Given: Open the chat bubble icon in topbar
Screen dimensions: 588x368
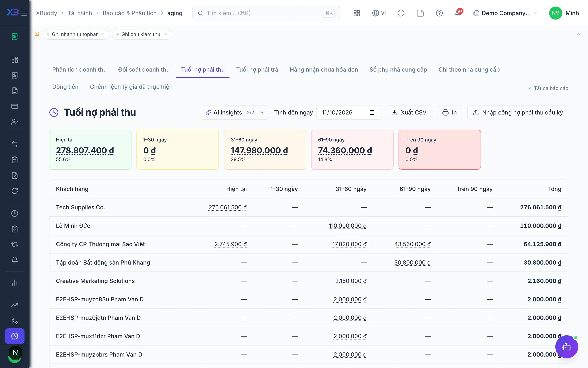Looking at the screenshot, I should [401, 13].
